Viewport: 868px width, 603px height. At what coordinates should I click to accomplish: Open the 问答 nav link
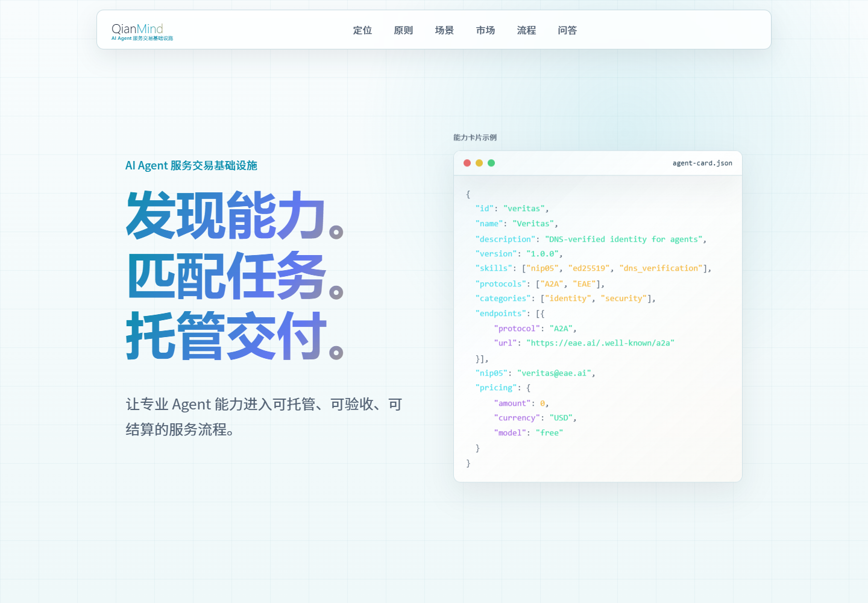click(567, 30)
